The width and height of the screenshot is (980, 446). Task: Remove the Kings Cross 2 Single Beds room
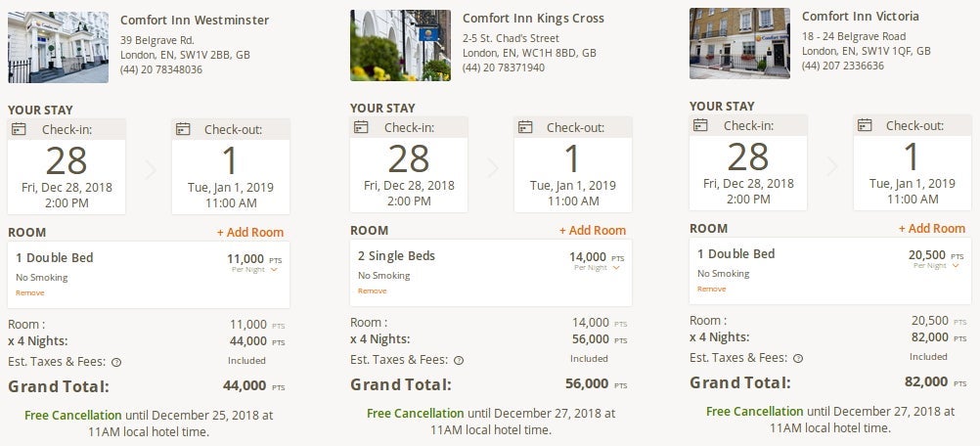(x=372, y=290)
